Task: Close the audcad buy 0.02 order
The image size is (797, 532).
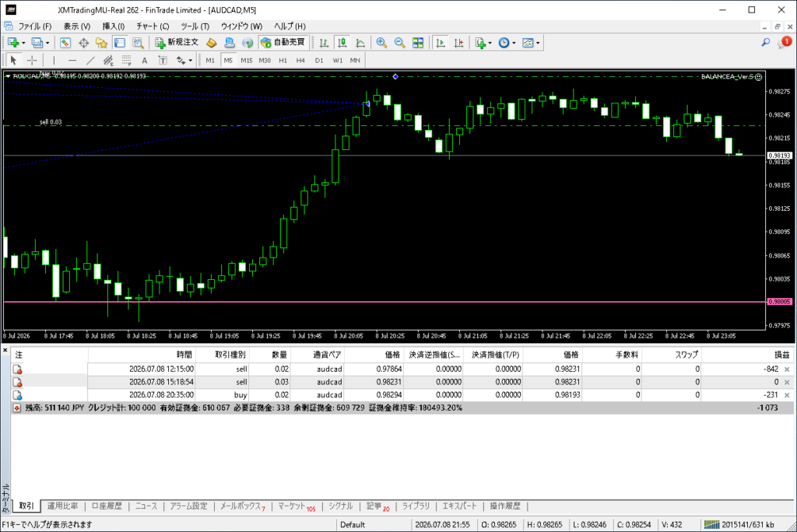Action: pyautogui.click(x=787, y=395)
